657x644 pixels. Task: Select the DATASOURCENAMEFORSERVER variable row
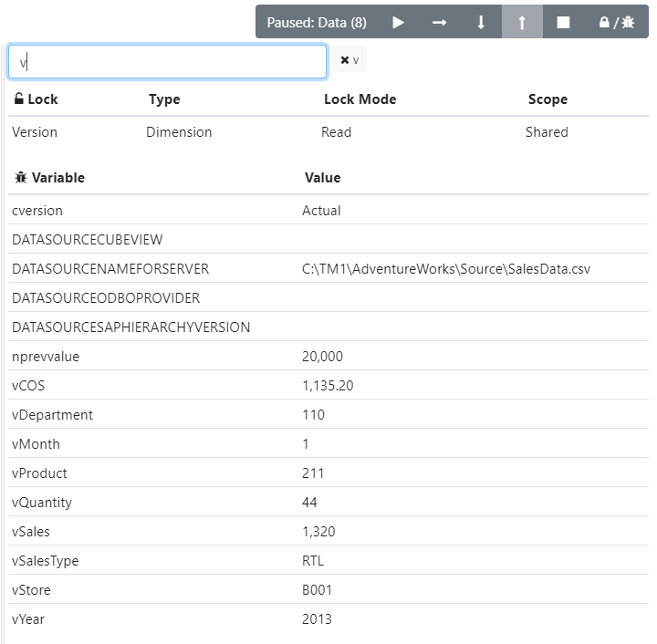110,269
